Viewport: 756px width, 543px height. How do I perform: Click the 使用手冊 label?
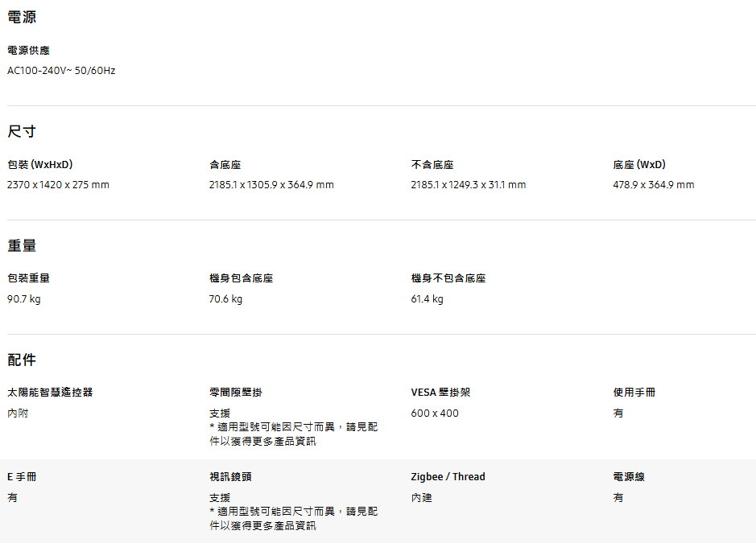pyautogui.click(x=634, y=393)
